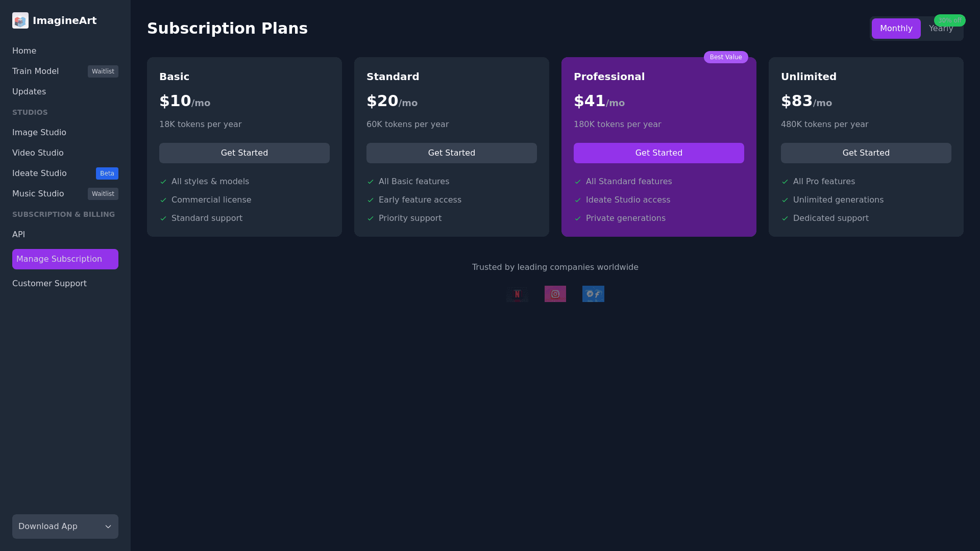Screen dimensions: 980x551
Task: Start the Unlimited plan
Action: tap(866, 153)
